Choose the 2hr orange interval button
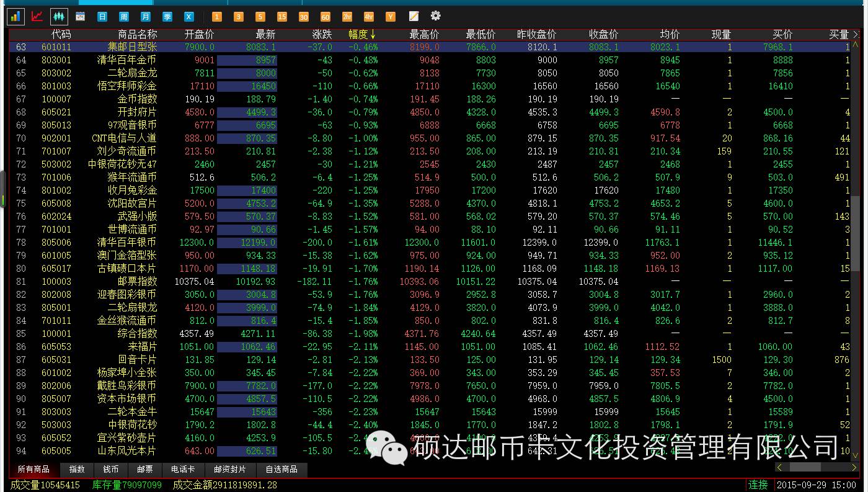 click(347, 17)
